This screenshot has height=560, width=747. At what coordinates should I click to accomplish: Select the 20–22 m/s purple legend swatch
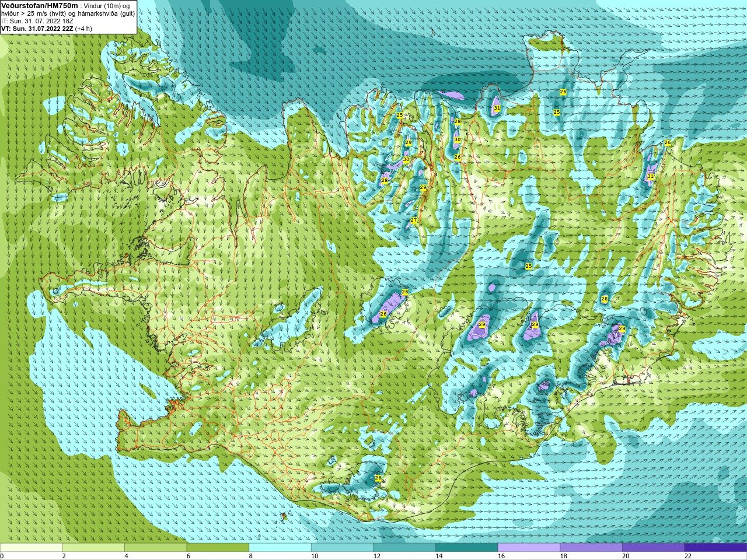point(653,547)
